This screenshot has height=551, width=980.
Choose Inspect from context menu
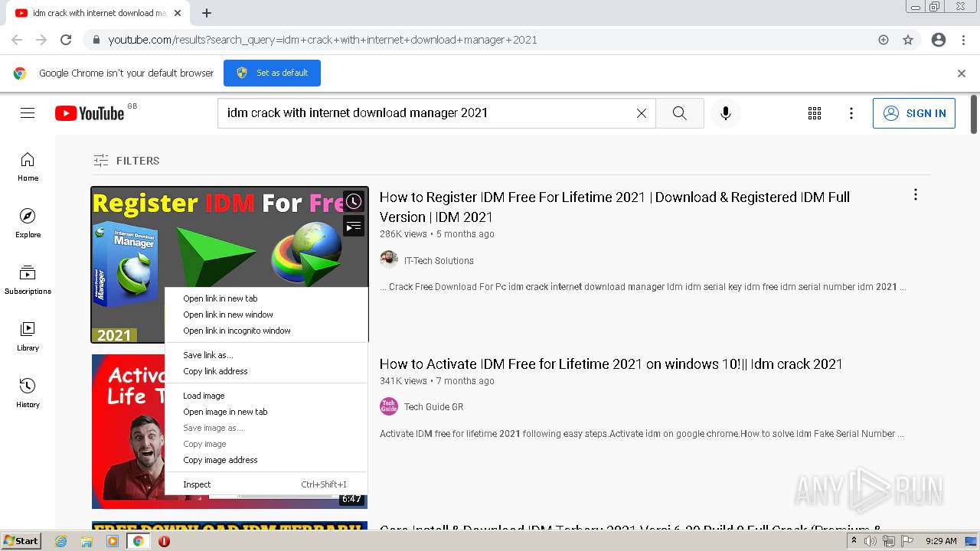pos(266,484)
